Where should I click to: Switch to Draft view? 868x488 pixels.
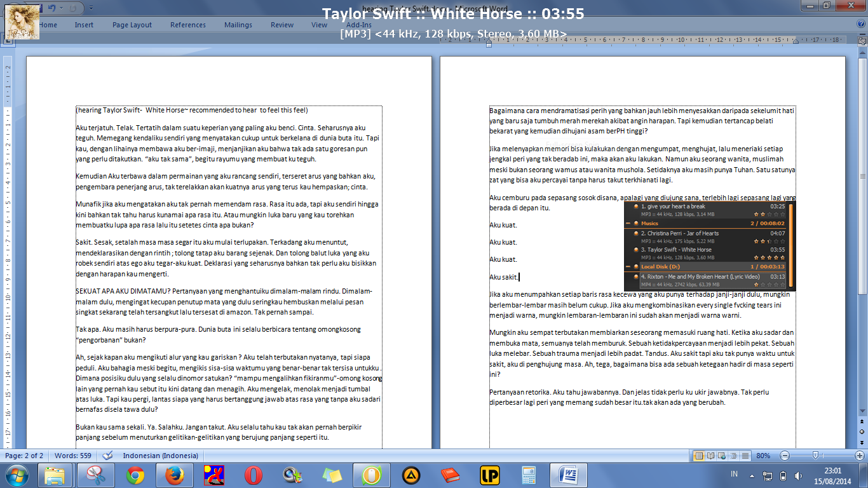[x=745, y=456]
